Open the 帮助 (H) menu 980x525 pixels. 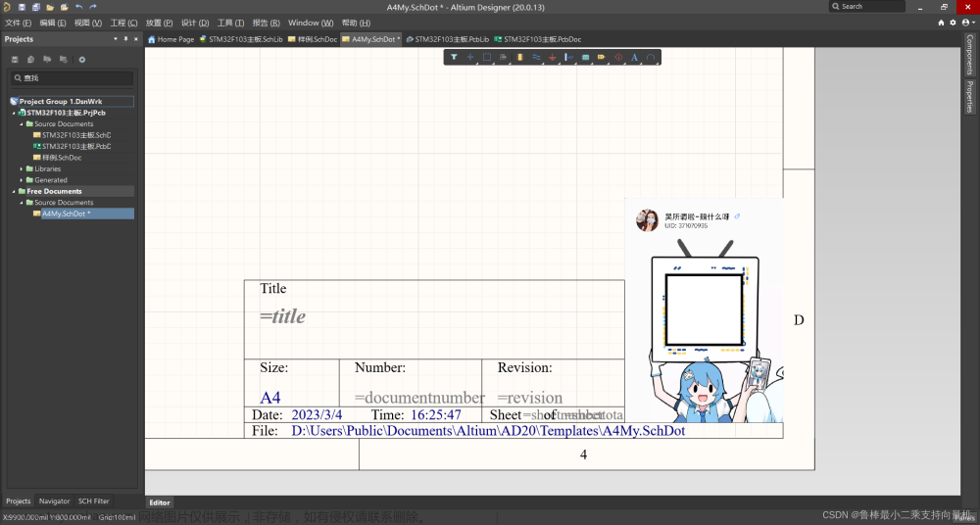click(357, 23)
